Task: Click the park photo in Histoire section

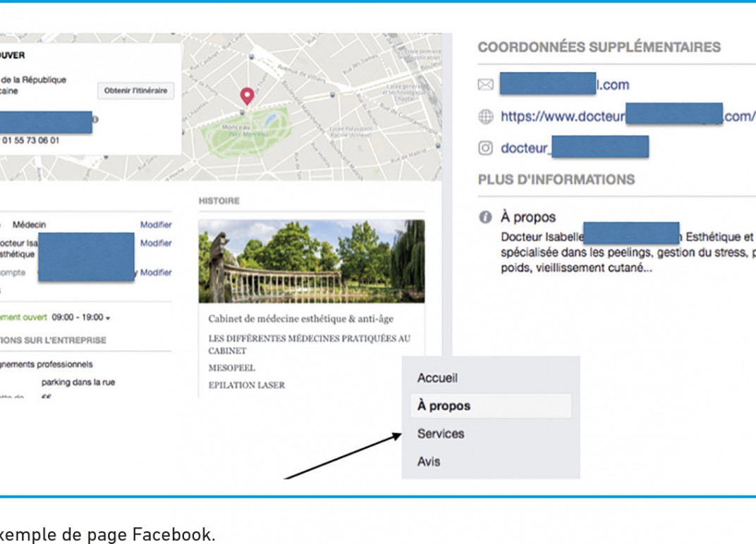Action: click(x=312, y=261)
